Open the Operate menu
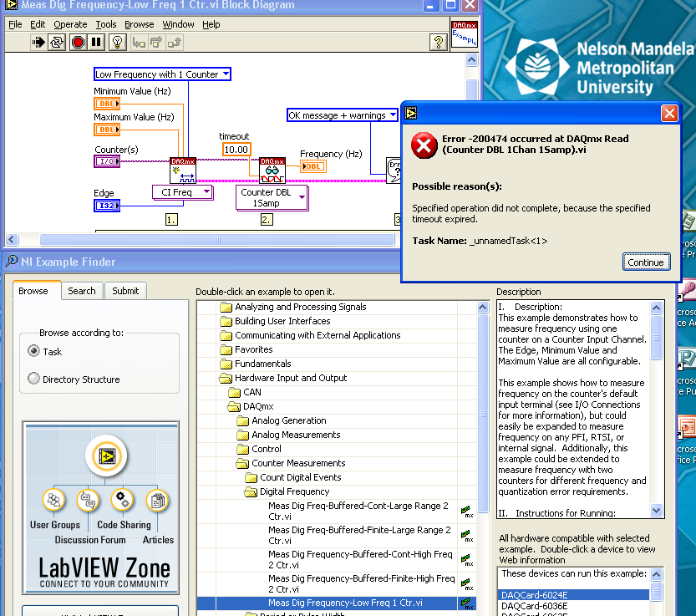 point(70,24)
